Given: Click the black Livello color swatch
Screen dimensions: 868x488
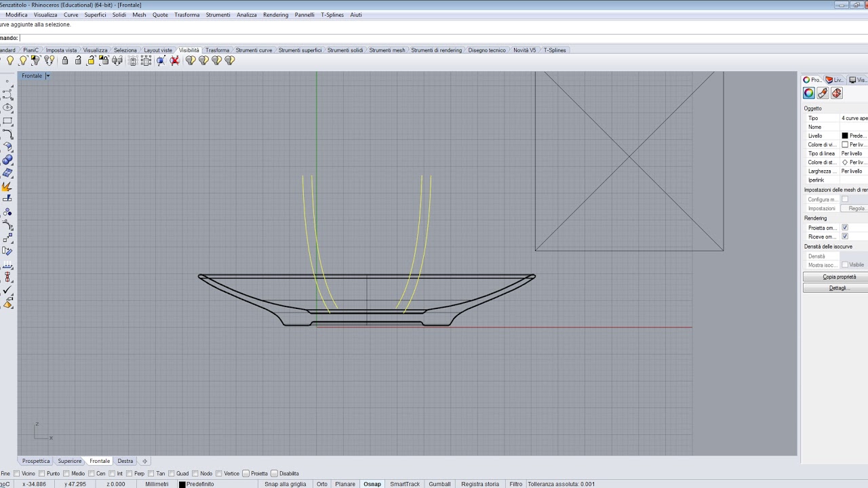Looking at the screenshot, I should click(x=845, y=136).
